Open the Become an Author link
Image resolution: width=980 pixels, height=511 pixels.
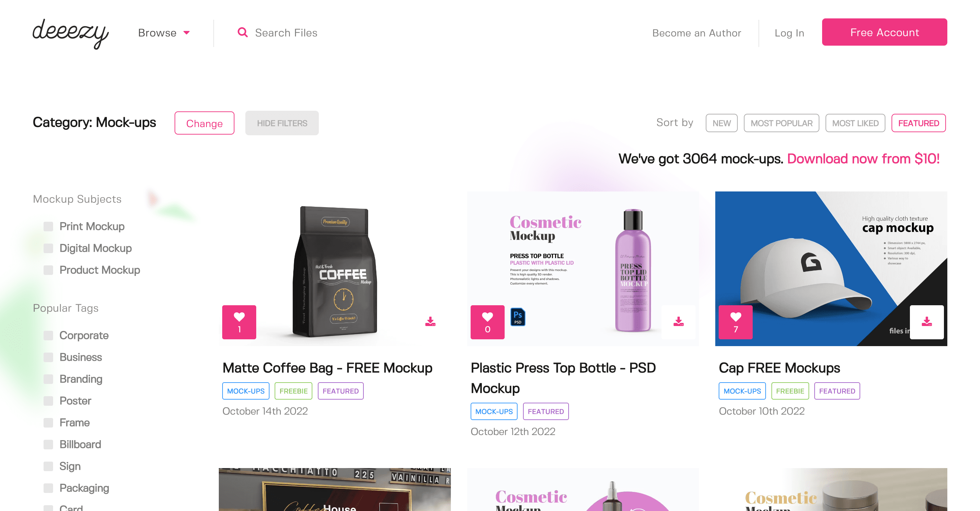click(697, 33)
